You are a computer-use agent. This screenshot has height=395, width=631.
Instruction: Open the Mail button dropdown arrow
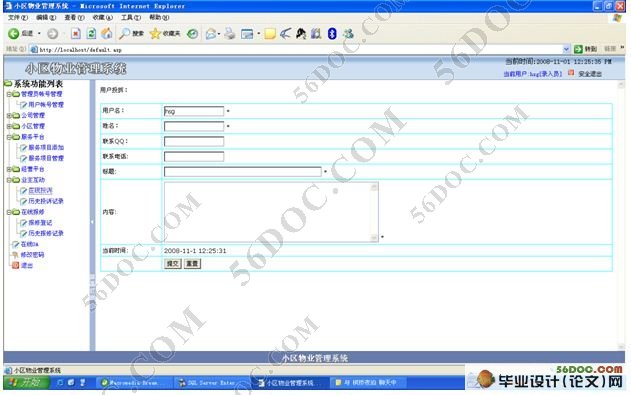pyautogui.click(x=219, y=34)
